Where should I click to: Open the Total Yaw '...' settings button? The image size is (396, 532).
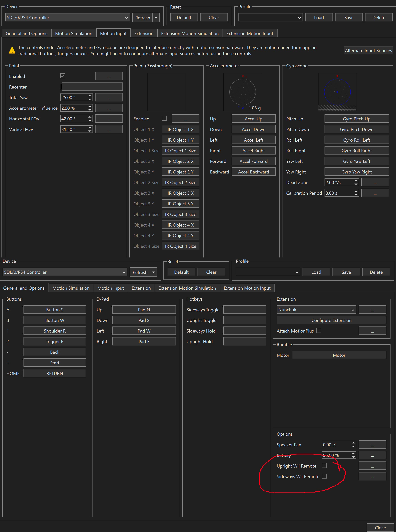(x=109, y=98)
